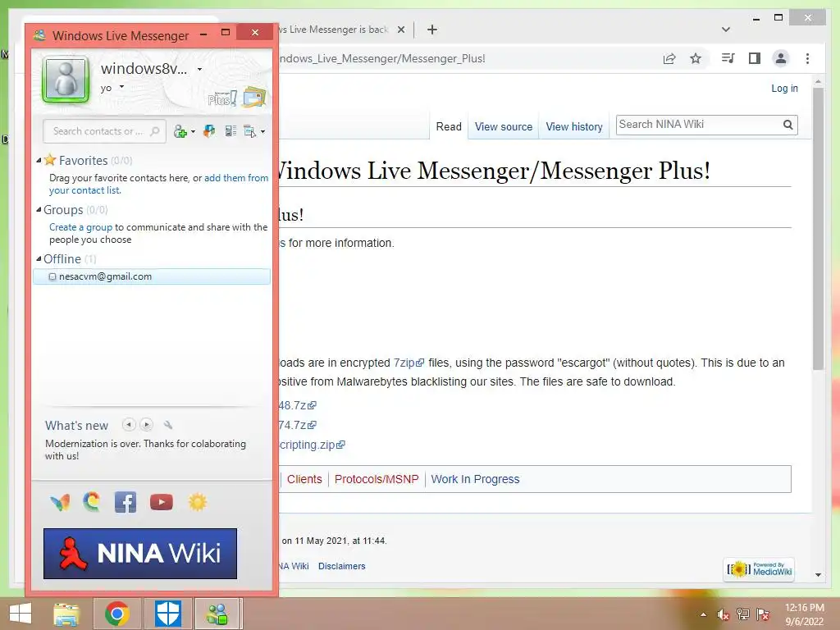Open Chrome media control icon

(728, 58)
